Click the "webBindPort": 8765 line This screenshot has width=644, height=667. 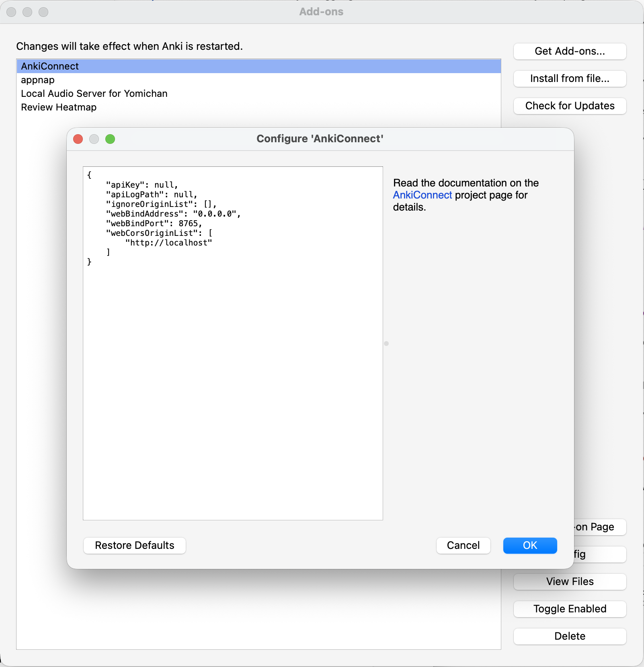coord(154,223)
